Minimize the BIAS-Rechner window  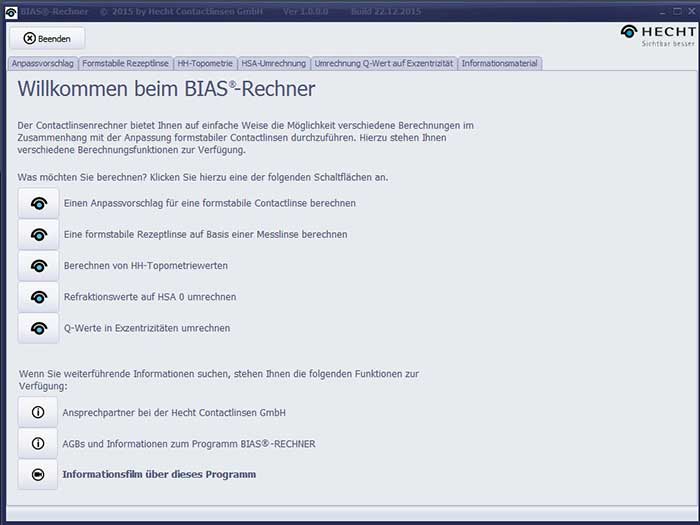pyautogui.click(x=664, y=12)
